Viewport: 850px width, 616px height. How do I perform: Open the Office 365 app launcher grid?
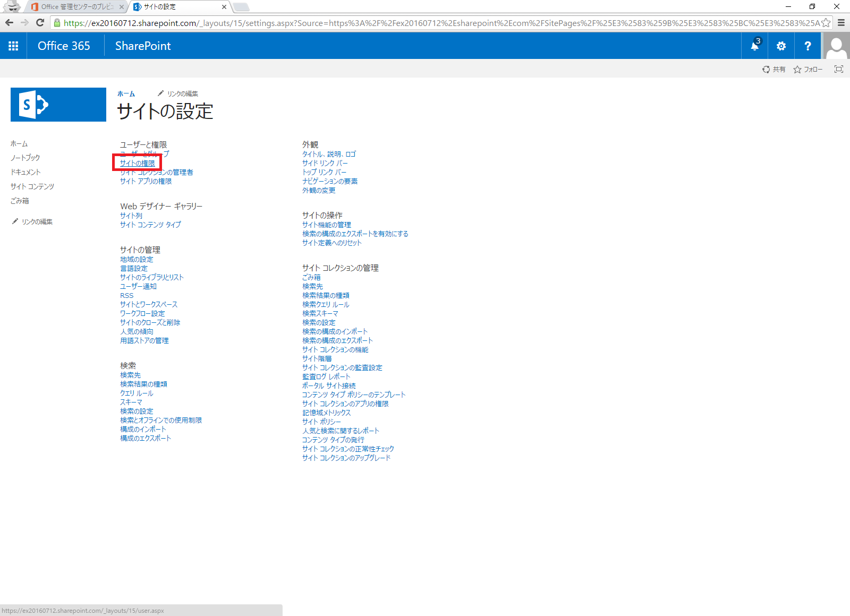click(13, 46)
